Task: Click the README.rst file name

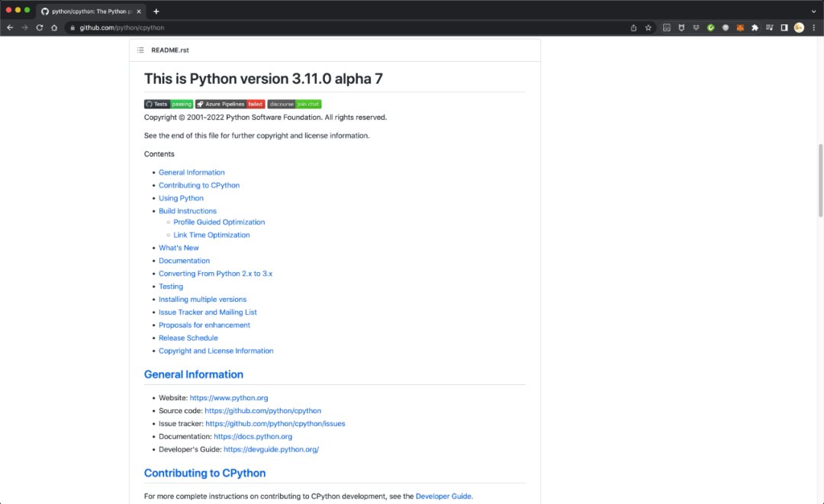Action: (169, 50)
